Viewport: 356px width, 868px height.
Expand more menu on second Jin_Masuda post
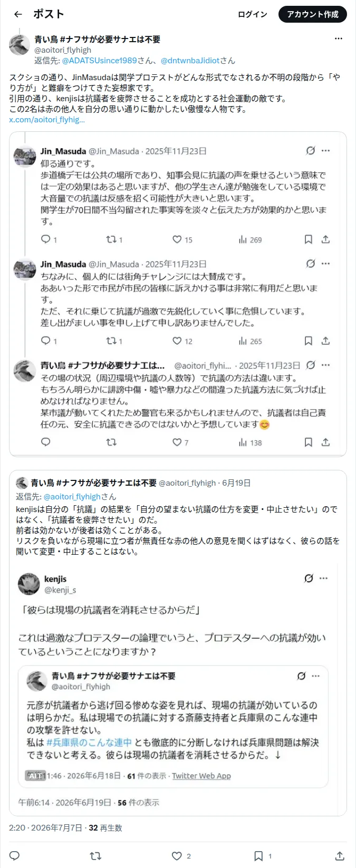point(326,264)
